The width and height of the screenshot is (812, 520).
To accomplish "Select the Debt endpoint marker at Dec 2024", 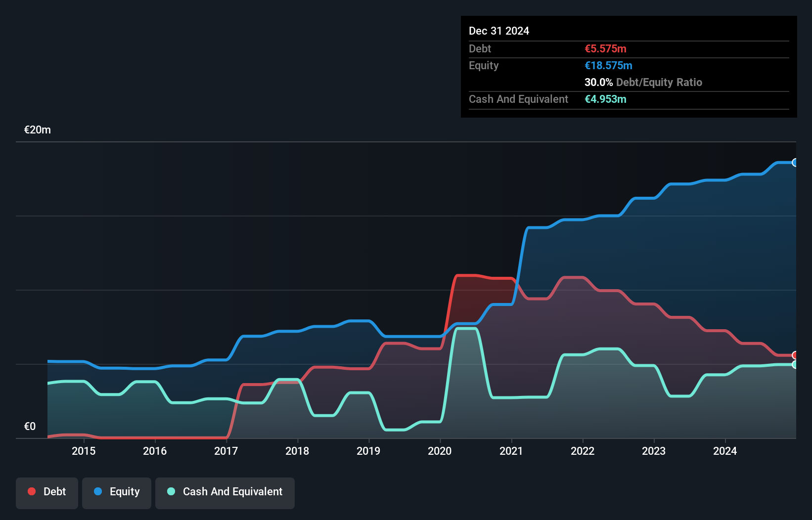I will [x=795, y=355].
